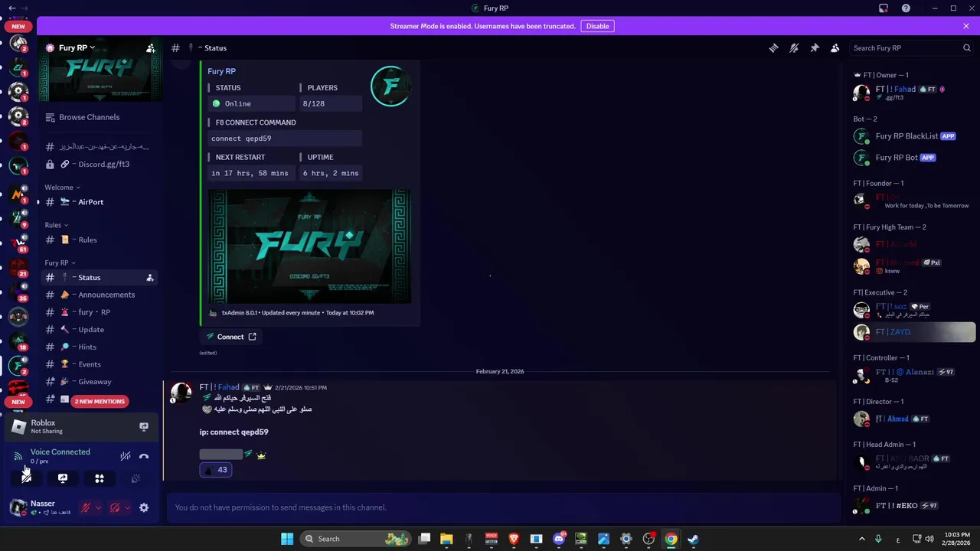Toggle the Member List icon

[x=835, y=47]
